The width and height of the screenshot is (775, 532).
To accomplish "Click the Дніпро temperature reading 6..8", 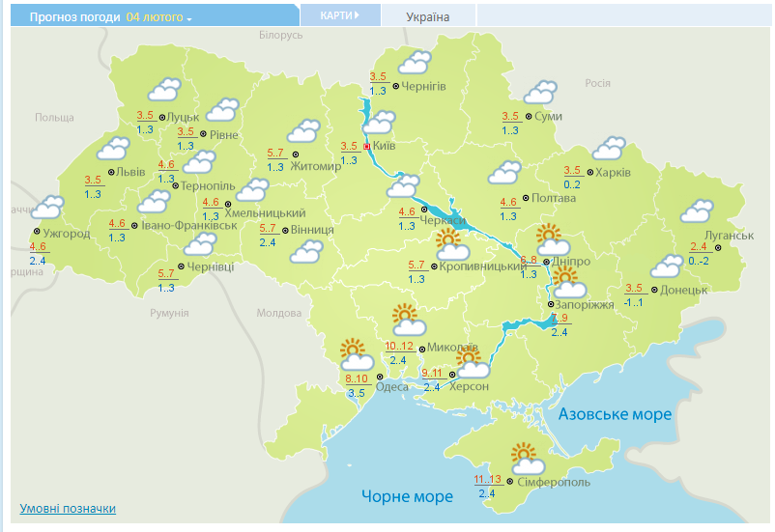I will click(529, 261).
